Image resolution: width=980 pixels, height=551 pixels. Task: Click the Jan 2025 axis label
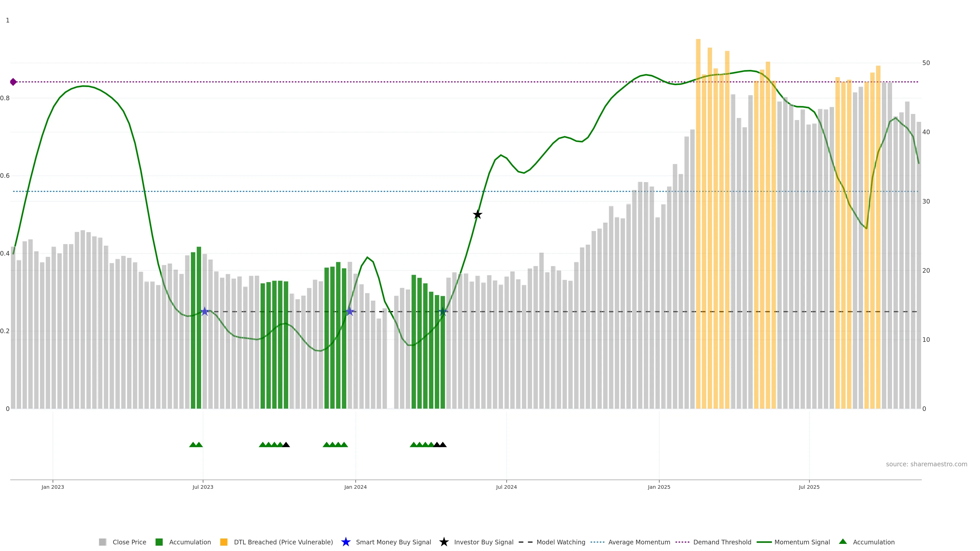point(658,487)
